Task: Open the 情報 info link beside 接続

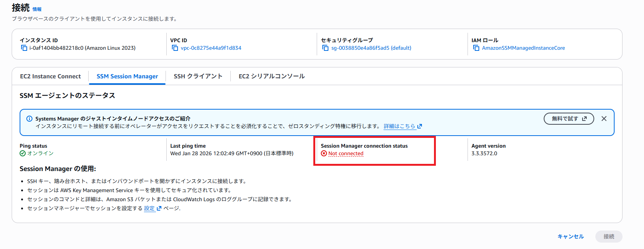Action: [x=37, y=9]
